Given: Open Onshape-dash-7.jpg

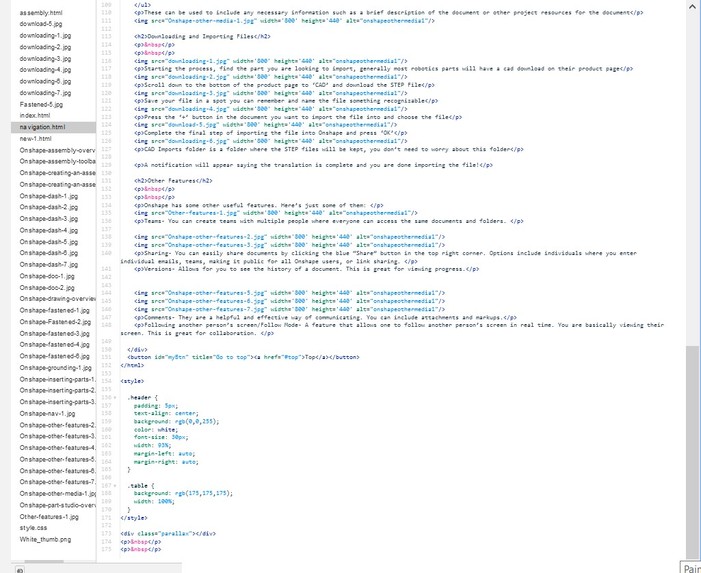Looking at the screenshot, I should click(x=49, y=265).
